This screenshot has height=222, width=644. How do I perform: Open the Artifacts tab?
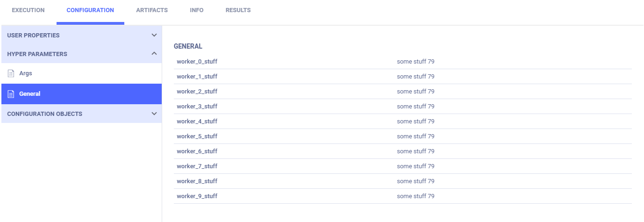(x=152, y=10)
